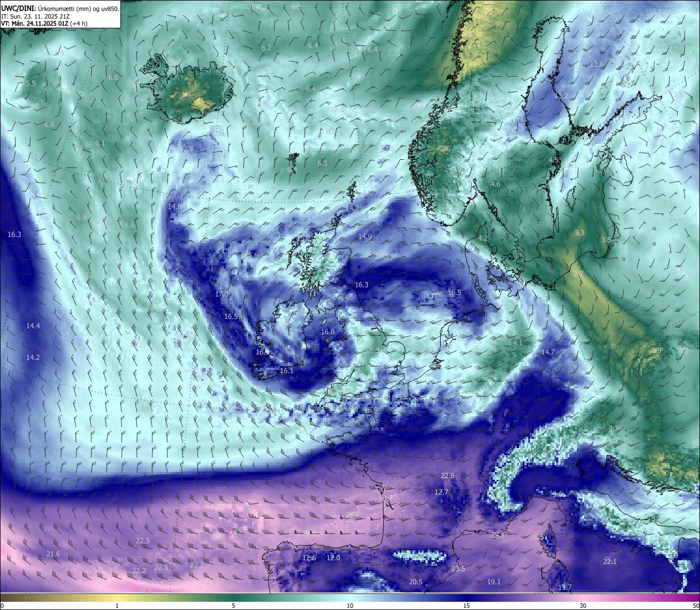Click the 12.7 value label on the map
Viewport: 700px width, 610px height.
[x=441, y=492]
